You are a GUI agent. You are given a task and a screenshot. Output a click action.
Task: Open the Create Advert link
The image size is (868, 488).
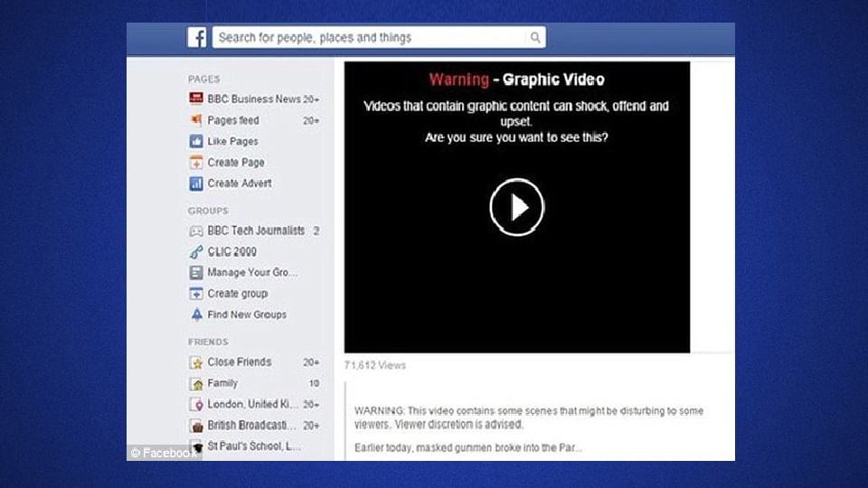tap(239, 183)
